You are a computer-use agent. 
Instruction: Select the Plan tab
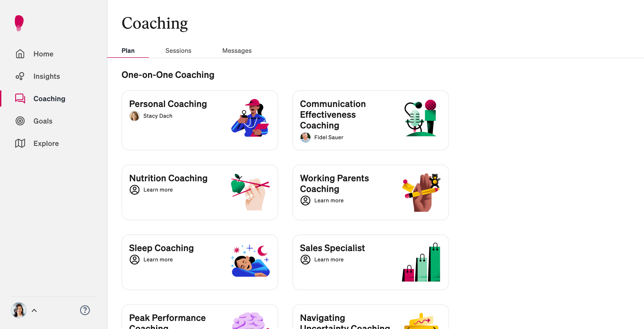click(x=128, y=50)
